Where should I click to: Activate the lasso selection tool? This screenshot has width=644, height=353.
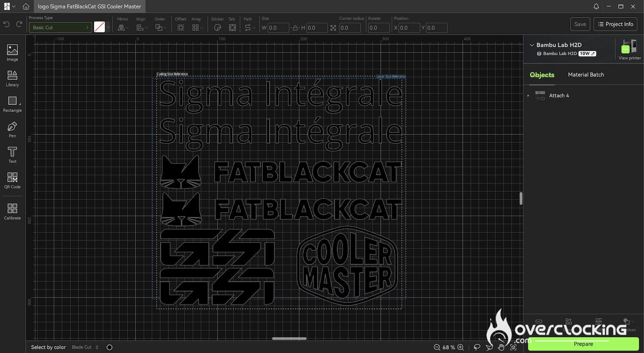(x=477, y=347)
